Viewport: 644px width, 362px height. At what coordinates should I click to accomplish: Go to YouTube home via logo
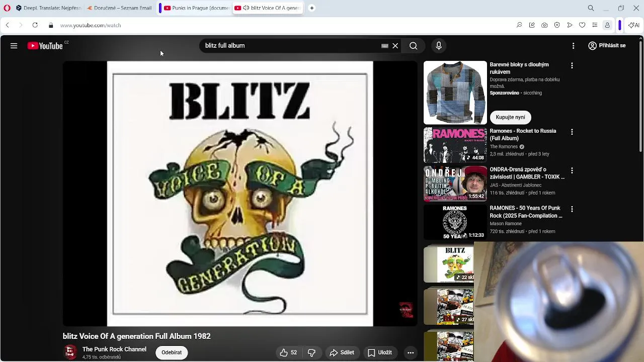click(45, 46)
